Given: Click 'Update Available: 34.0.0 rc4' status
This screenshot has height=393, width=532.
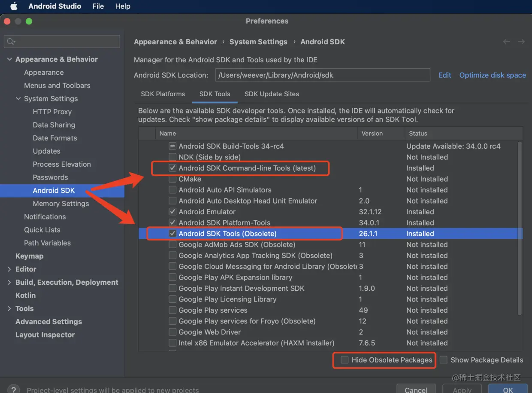Looking at the screenshot, I should pos(453,146).
